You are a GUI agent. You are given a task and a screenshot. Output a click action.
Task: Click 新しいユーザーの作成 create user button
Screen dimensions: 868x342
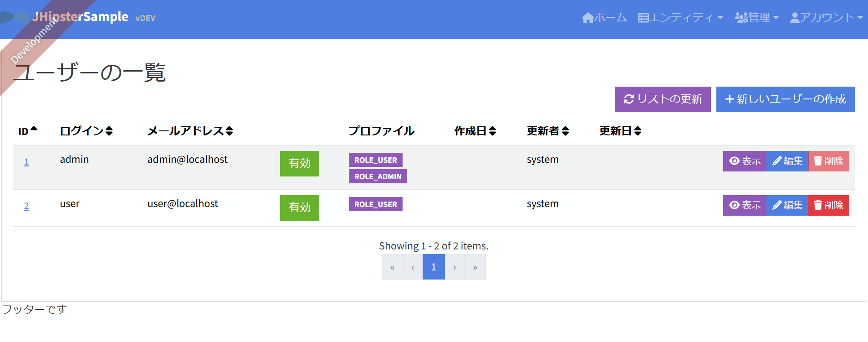click(785, 99)
